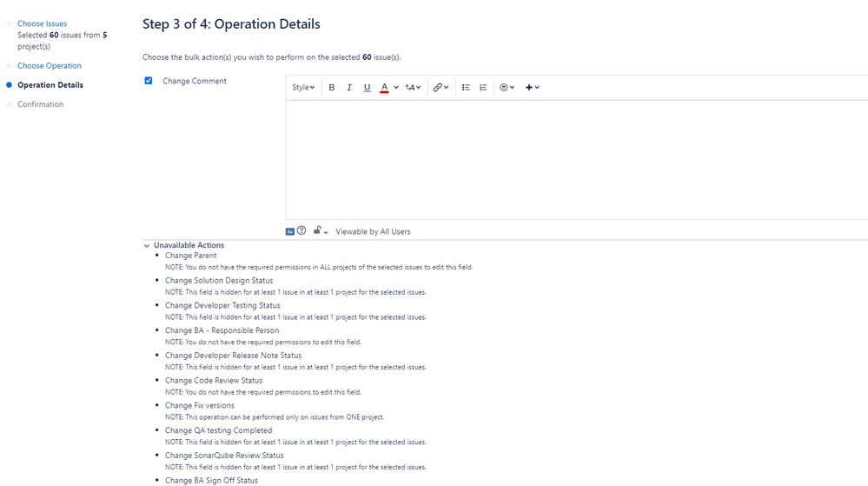
Task: Click 'Change BA Sign Off Status' entry
Action: 211,481
